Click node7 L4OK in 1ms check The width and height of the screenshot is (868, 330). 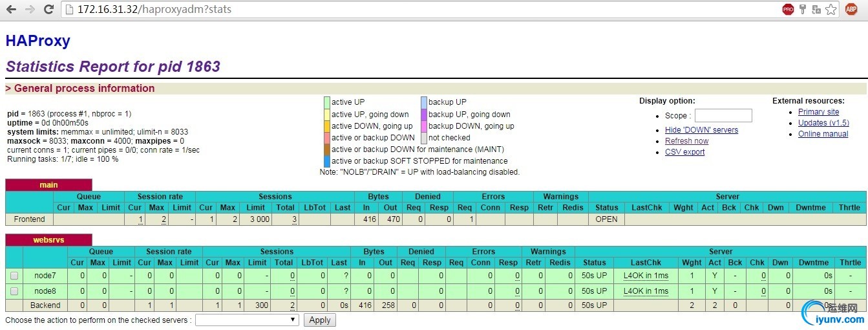pos(646,276)
